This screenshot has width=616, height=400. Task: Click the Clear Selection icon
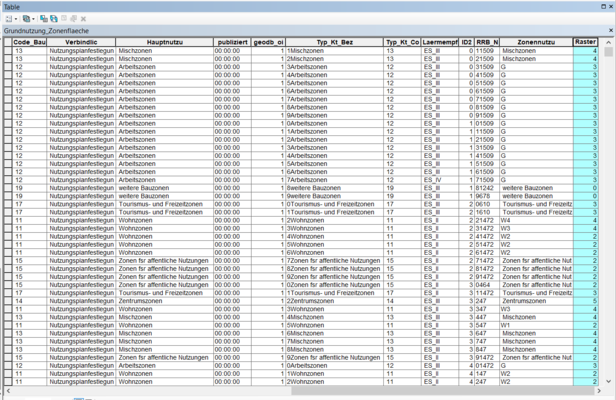coord(63,19)
